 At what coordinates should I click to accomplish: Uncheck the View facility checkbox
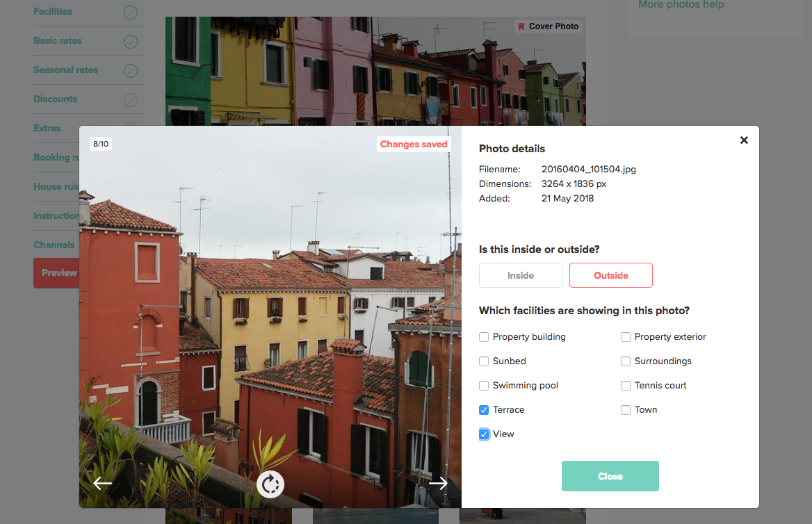point(484,434)
